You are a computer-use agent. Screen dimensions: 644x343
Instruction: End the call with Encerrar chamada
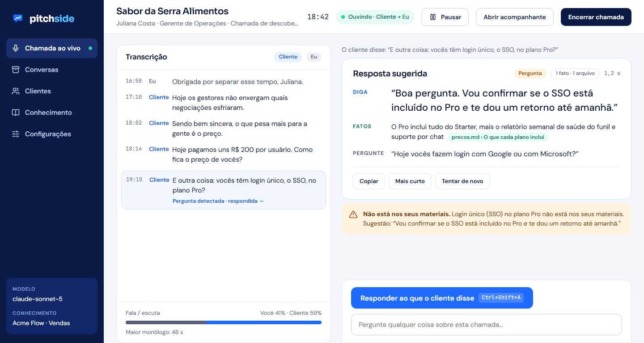pos(596,17)
